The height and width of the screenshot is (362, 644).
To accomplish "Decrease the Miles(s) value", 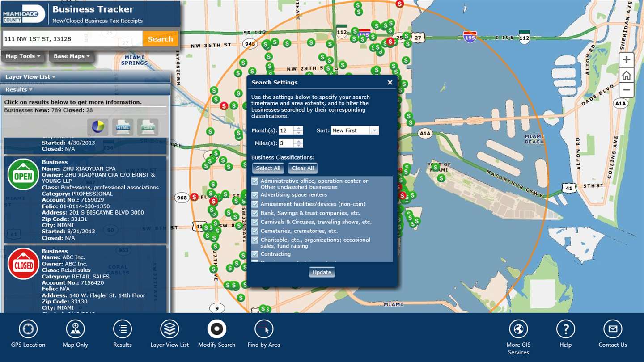I will point(299,145).
